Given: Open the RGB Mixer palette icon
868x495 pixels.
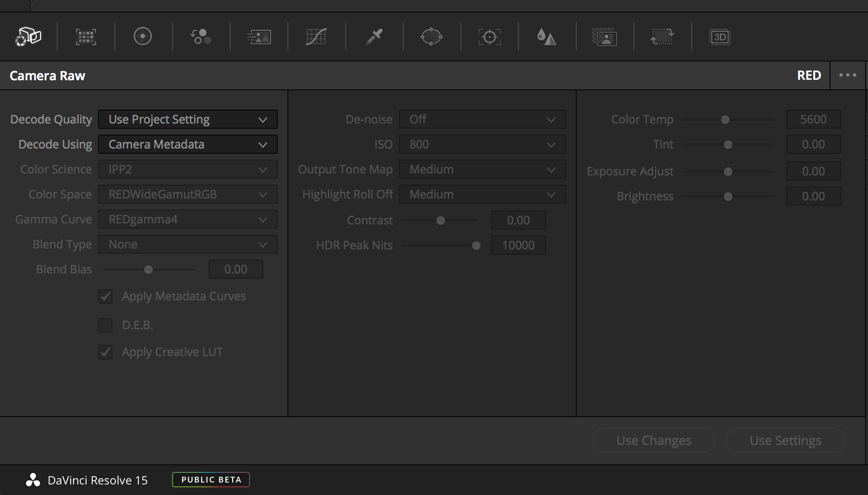Looking at the screenshot, I should pyautogui.click(x=200, y=37).
